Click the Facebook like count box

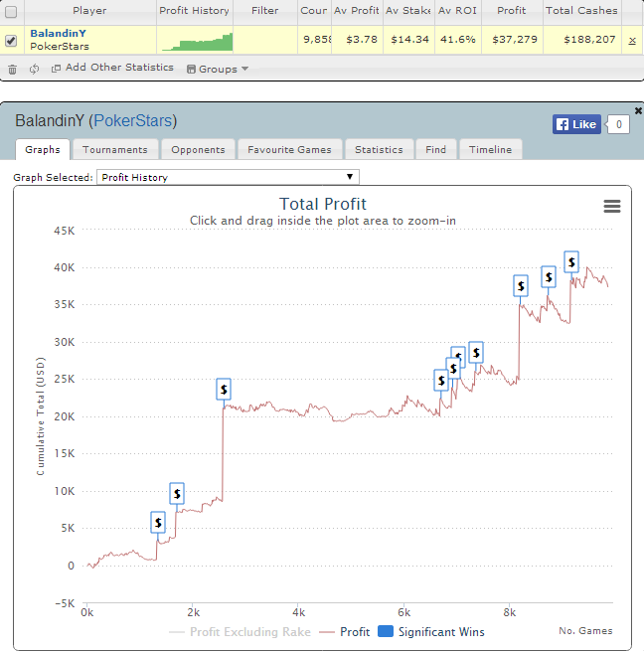[x=618, y=124]
